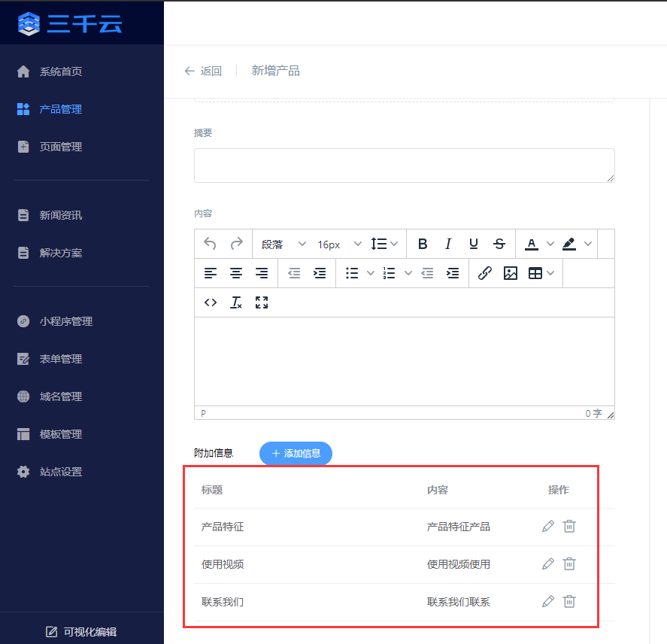Edit the 产品特征 row with pencil icon
Viewport: 667px width, 644px height.
tap(548, 527)
